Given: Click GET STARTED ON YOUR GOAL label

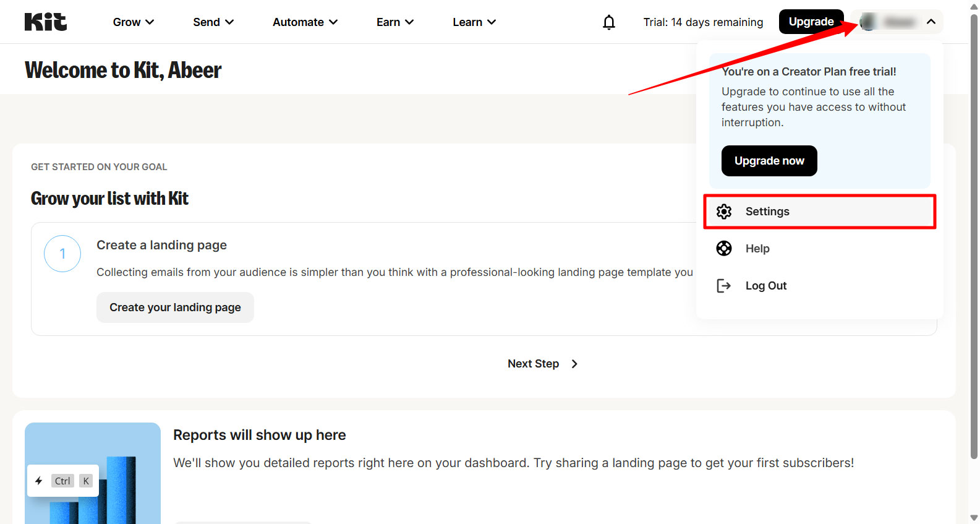Looking at the screenshot, I should (x=99, y=167).
